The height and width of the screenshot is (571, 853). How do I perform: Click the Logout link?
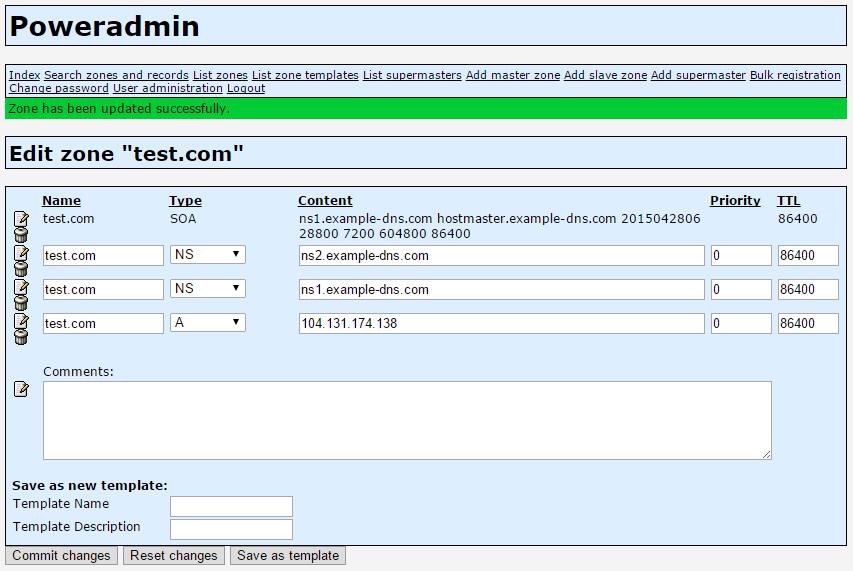pyautogui.click(x=246, y=88)
